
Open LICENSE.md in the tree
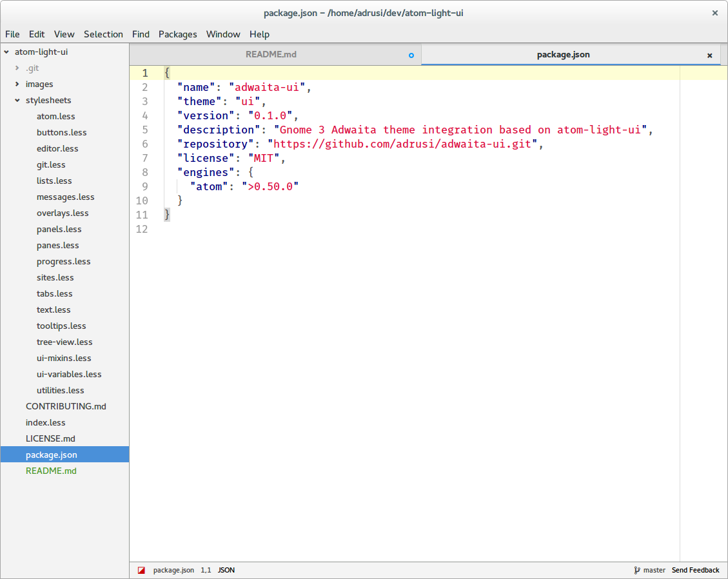pyautogui.click(x=50, y=439)
